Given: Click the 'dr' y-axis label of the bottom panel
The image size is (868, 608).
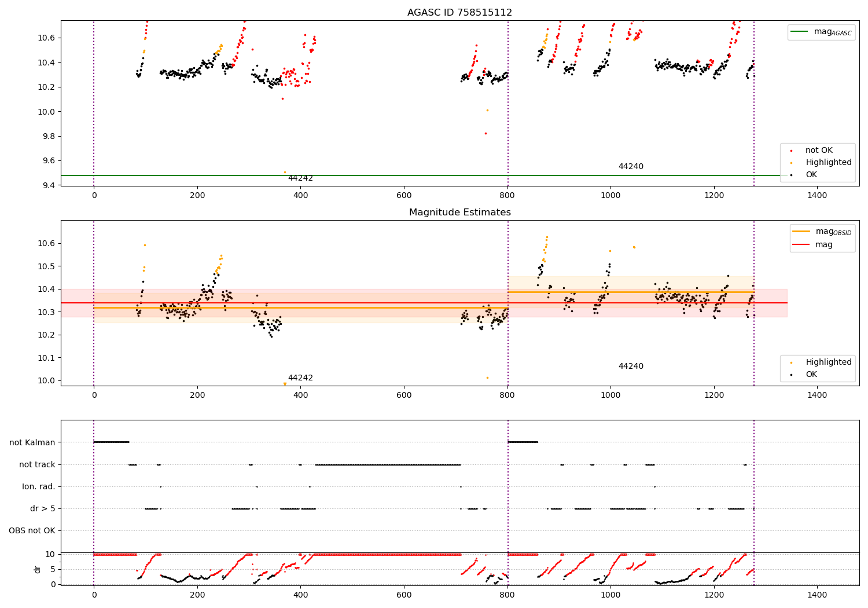Looking at the screenshot, I should coord(38,569).
